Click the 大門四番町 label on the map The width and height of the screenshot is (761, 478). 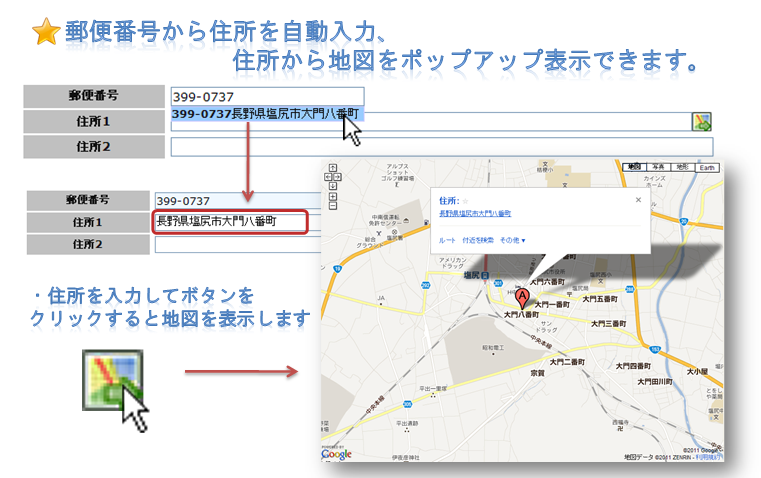633,366
